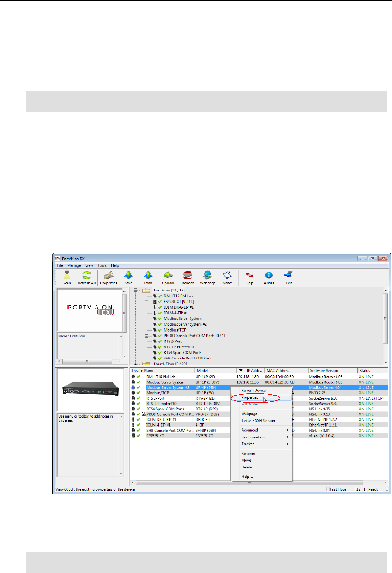Open the Webpage toolbar icon
The width and height of the screenshot is (392, 573).
208,277
